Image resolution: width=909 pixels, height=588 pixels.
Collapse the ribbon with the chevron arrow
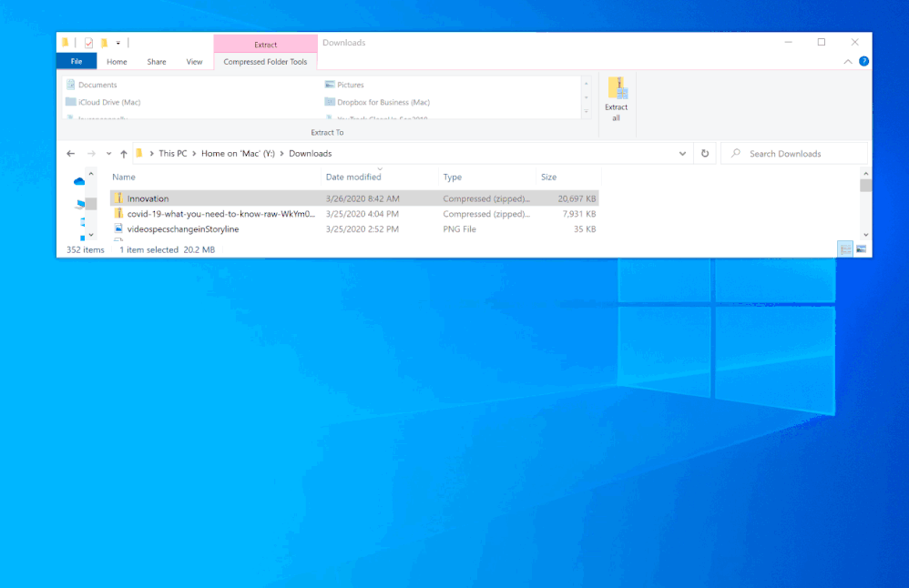click(848, 62)
